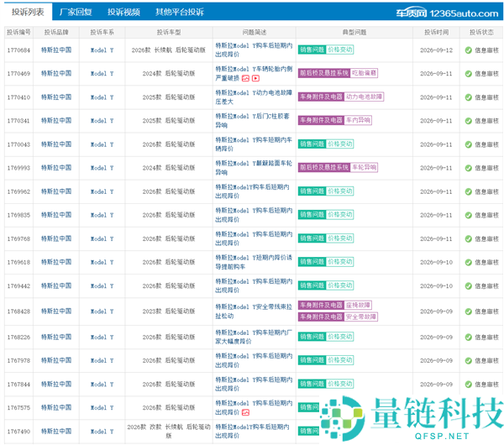
Task: Play video icon in complaint 1770469 description
Action: 256,78
